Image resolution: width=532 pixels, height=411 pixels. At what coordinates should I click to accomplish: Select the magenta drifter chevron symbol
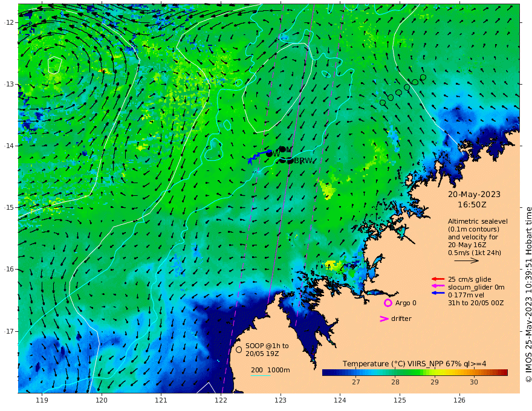click(x=384, y=319)
